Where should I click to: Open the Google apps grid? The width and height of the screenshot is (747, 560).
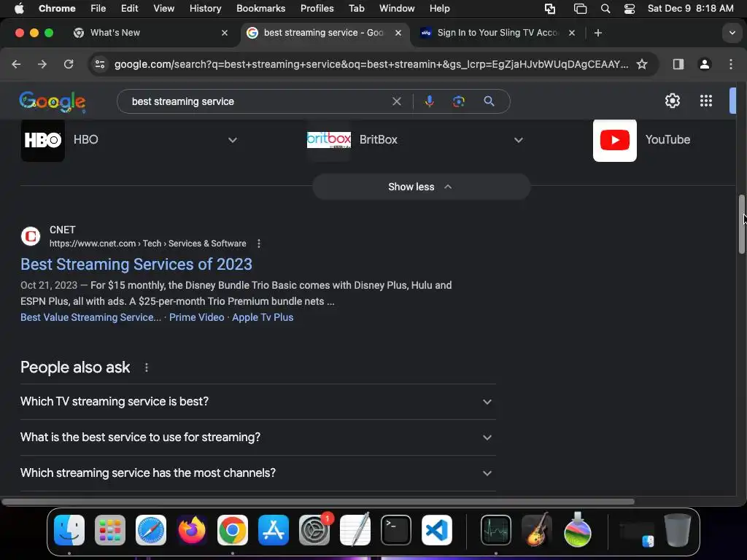[x=706, y=101]
